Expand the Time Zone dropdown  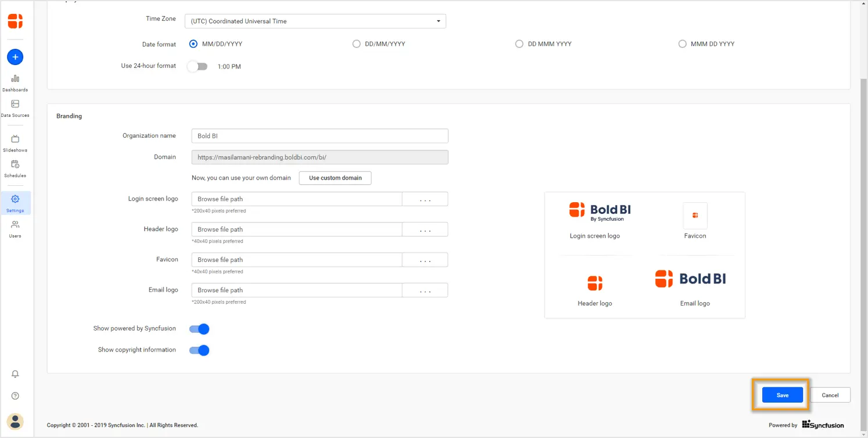[x=315, y=21]
